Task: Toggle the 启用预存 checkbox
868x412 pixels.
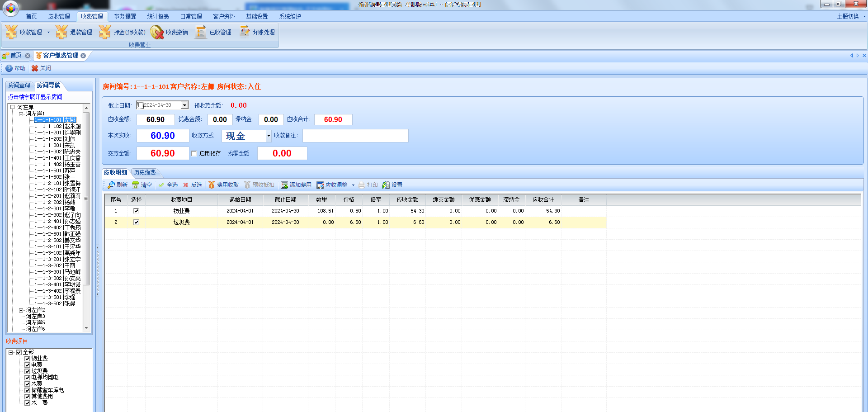Action: pos(194,154)
